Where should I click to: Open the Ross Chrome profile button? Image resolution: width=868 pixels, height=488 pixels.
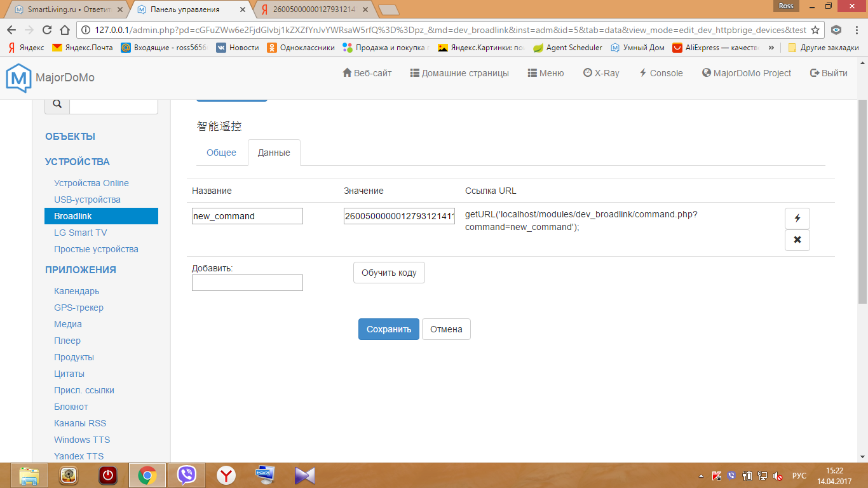pos(786,6)
